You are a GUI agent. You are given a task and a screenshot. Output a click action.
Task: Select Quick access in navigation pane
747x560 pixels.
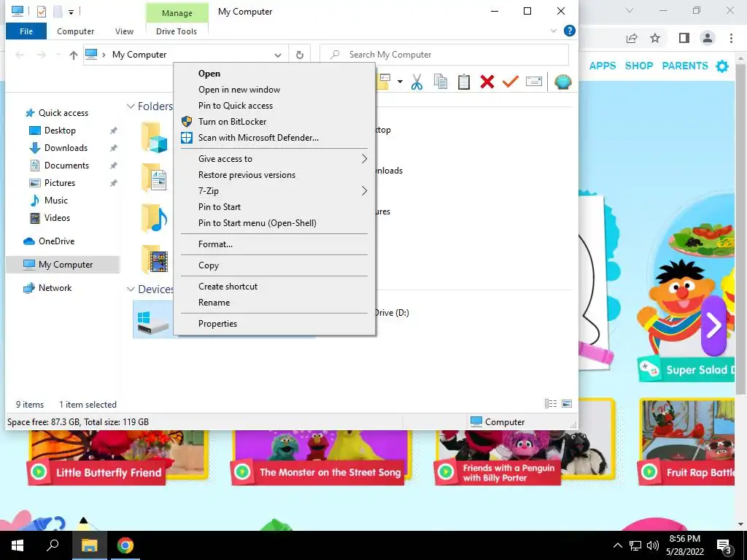(63, 113)
